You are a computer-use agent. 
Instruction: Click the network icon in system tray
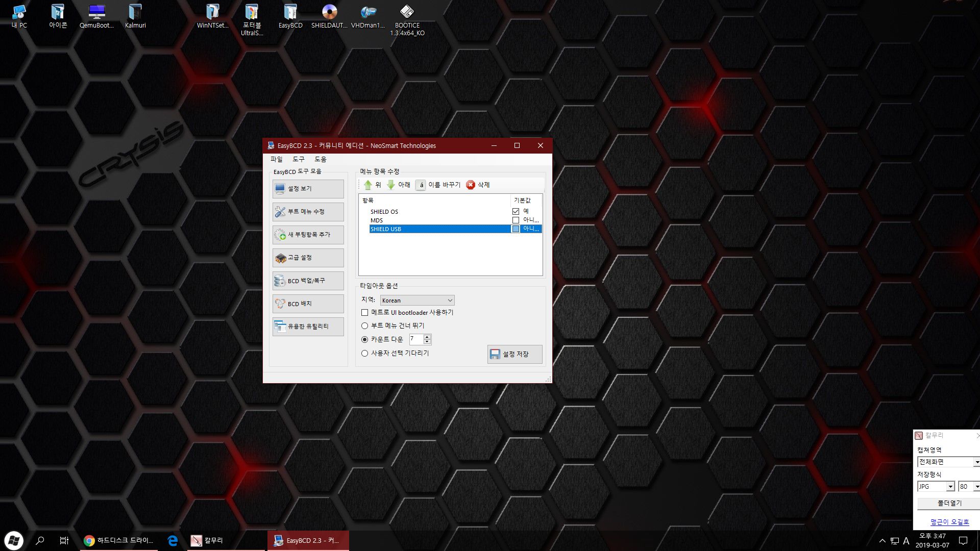[895, 541]
